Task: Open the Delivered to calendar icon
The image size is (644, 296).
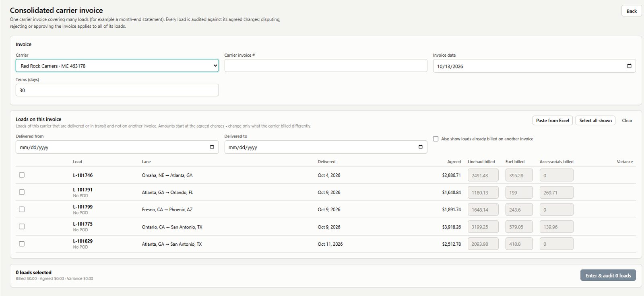Action: coord(421,147)
